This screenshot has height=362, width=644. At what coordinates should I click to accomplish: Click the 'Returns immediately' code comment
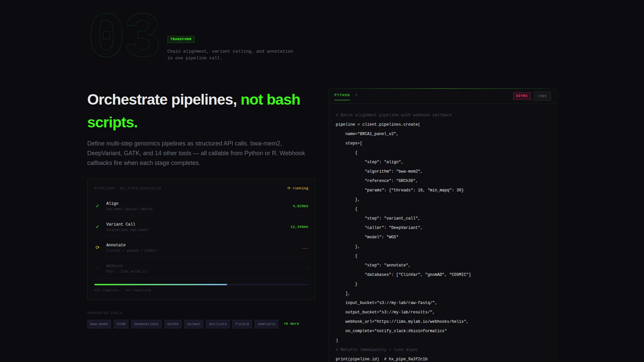coord(377,350)
